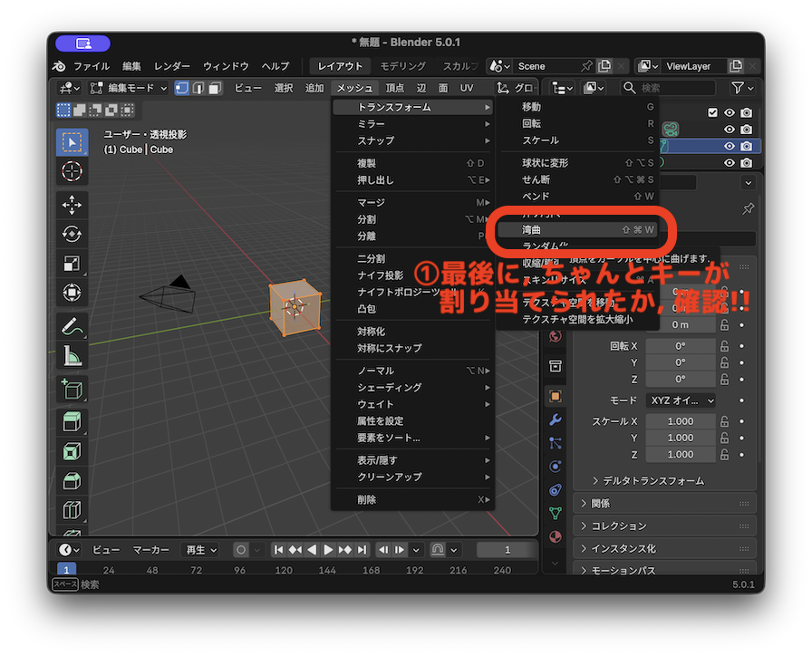Screen dimensions: 812x656
Task: Open the Particles properties tab
Action: point(556,443)
